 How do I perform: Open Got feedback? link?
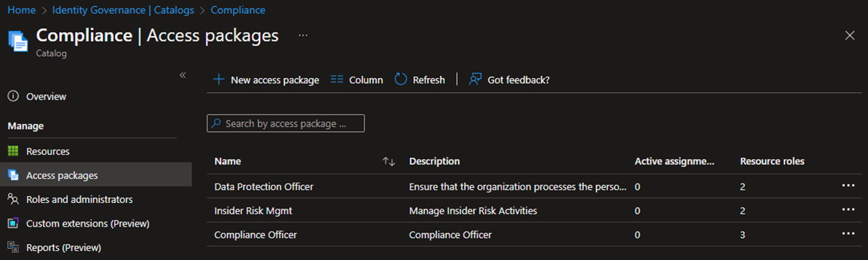pos(510,79)
